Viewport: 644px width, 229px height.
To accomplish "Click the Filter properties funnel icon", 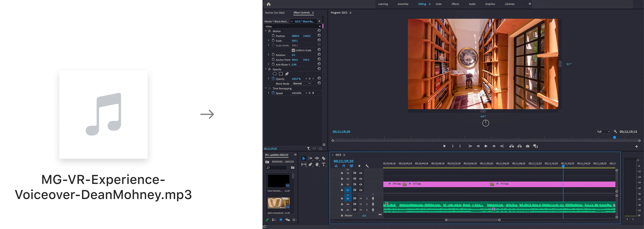I will (309, 149).
